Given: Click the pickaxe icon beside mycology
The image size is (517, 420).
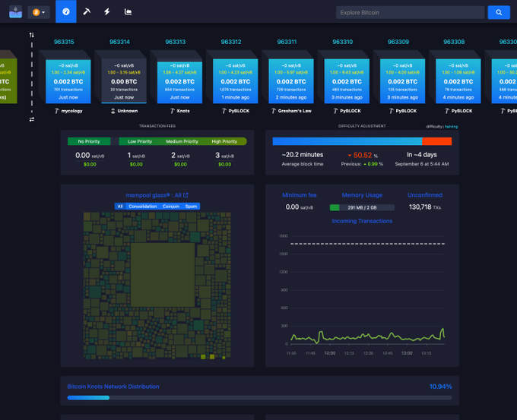Looking at the screenshot, I should (x=57, y=111).
